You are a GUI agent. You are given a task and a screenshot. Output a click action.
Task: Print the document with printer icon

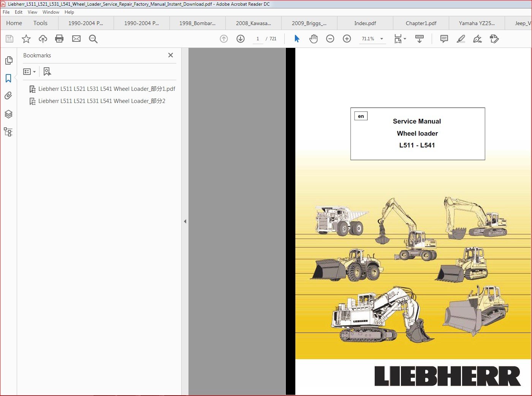pyautogui.click(x=59, y=39)
